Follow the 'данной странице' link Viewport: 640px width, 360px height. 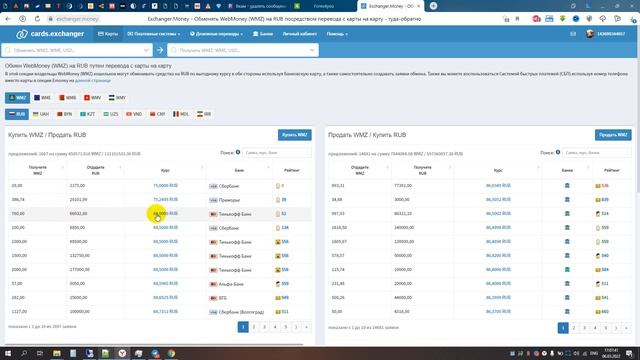coord(93,81)
